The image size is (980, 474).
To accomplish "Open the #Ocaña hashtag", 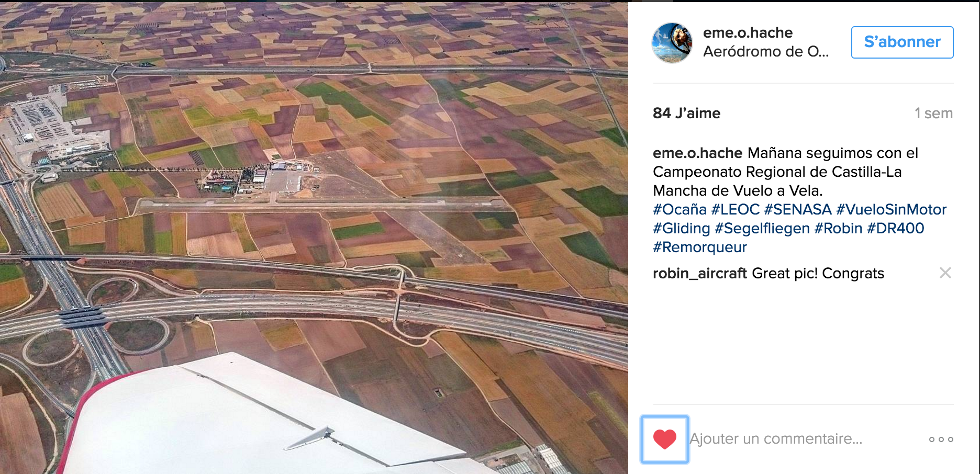I will tap(680, 209).
